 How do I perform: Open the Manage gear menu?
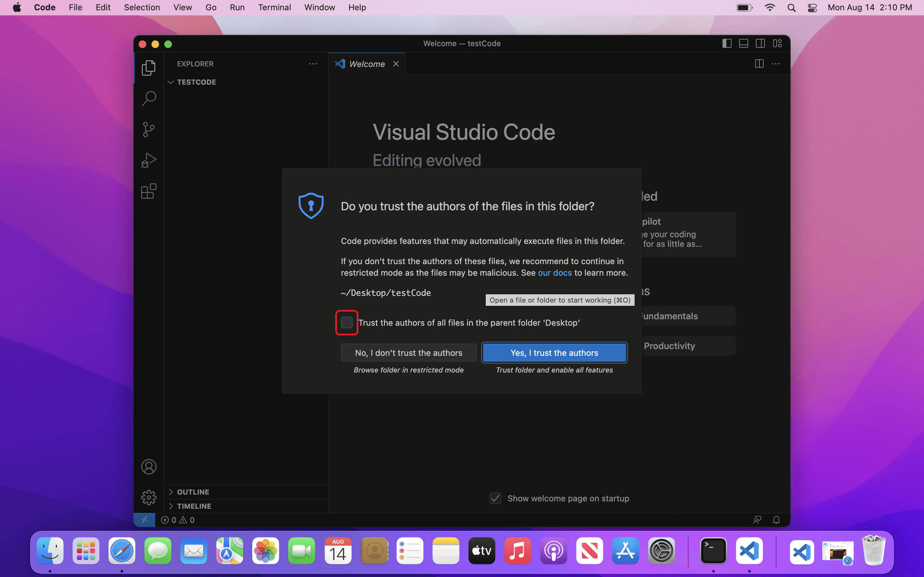click(149, 497)
